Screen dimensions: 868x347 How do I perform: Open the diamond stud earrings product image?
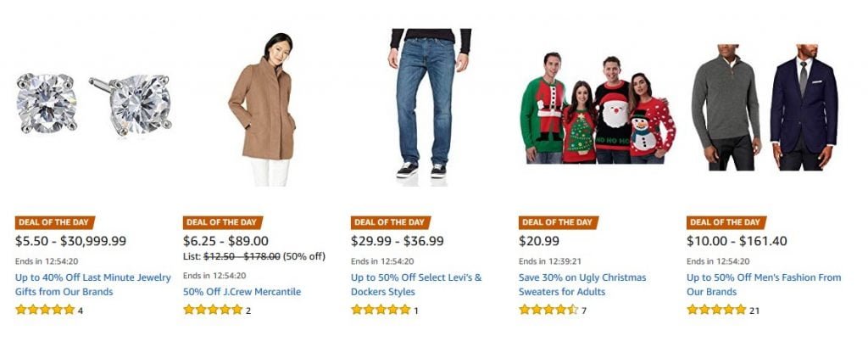coord(93,104)
